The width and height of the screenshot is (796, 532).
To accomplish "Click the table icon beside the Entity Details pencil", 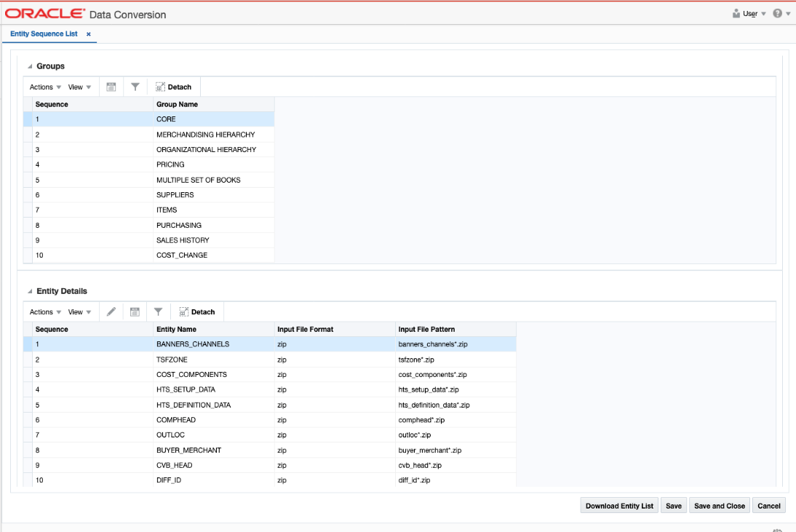I will pyautogui.click(x=135, y=311).
